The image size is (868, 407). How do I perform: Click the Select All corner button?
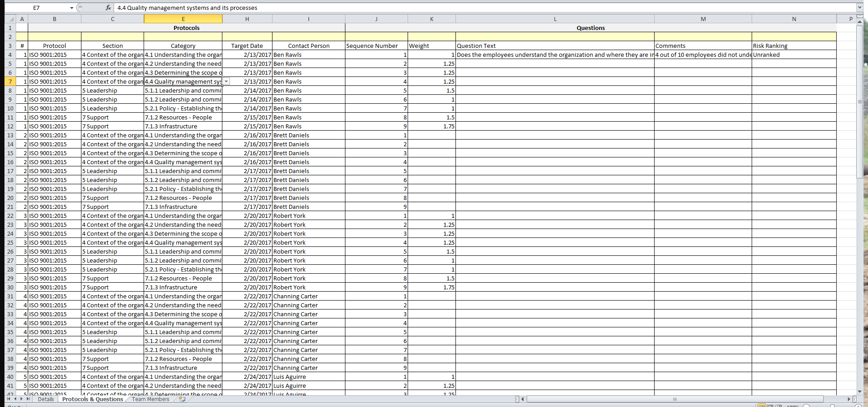tap(10, 19)
